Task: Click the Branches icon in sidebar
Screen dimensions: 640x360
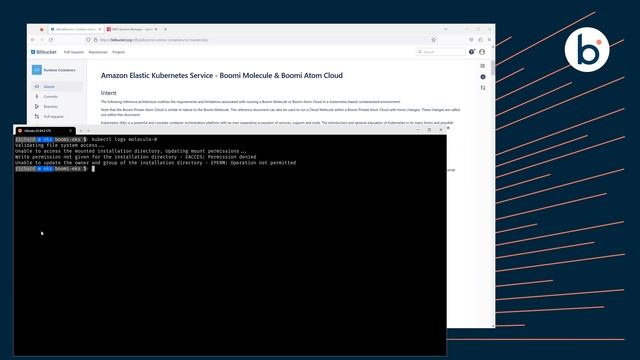Action: (x=37, y=107)
